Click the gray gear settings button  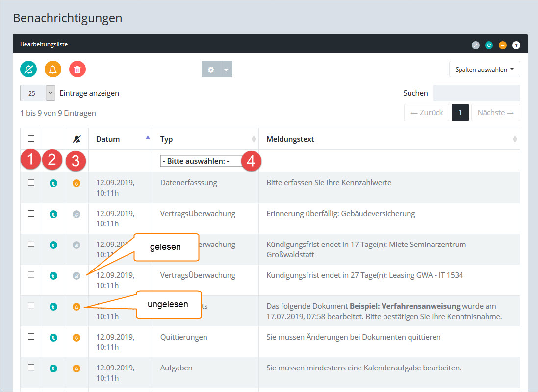[x=211, y=70]
